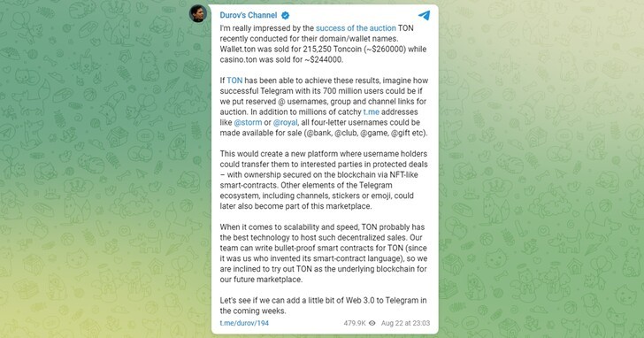Image resolution: width=644 pixels, height=338 pixels.
Task: Open the @storm username link
Action: click(x=248, y=122)
